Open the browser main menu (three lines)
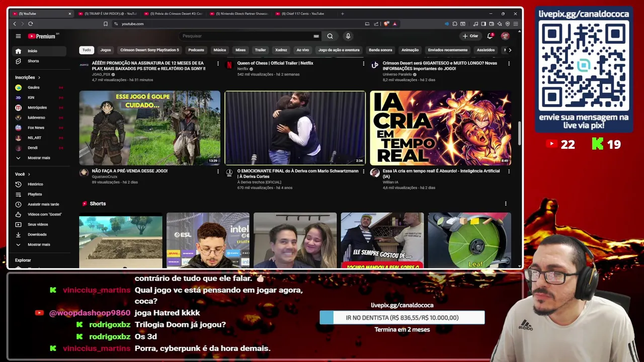The image size is (644, 362). (x=516, y=24)
